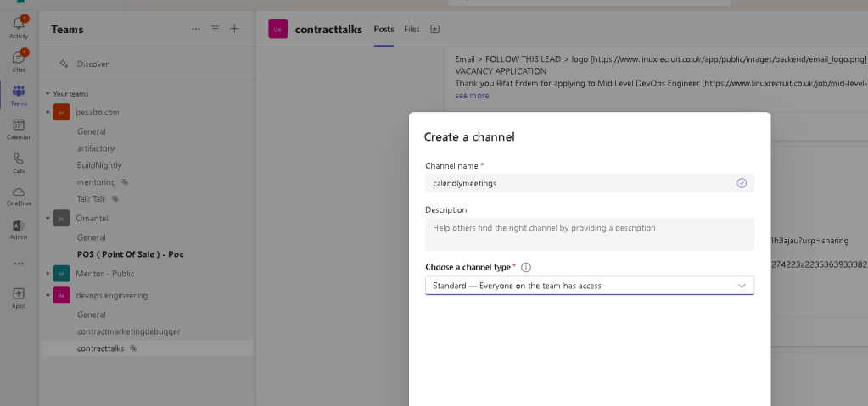Click the Description text area
868x406 pixels.
(x=590, y=234)
